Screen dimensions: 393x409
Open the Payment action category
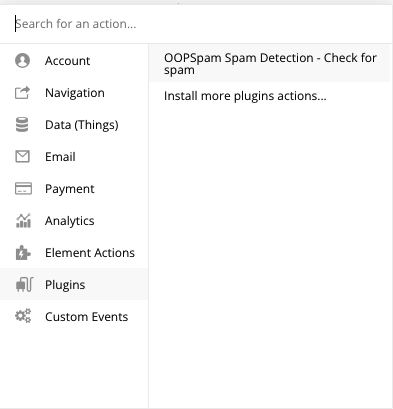click(x=74, y=189)
